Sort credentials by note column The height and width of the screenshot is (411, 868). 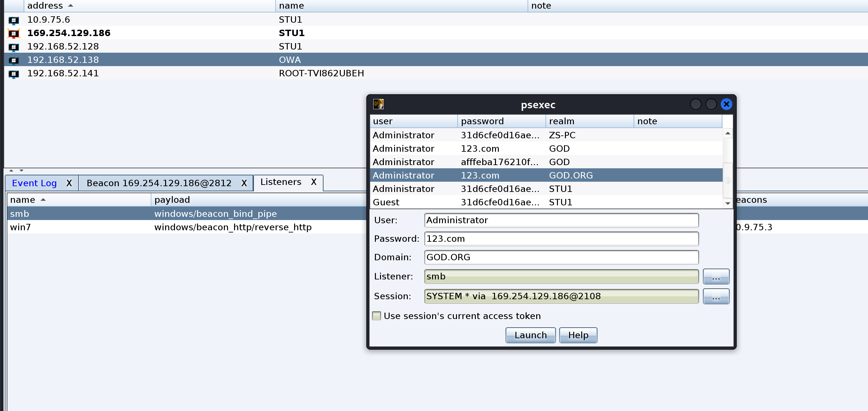pyautogui.click(x=678, y=121)
